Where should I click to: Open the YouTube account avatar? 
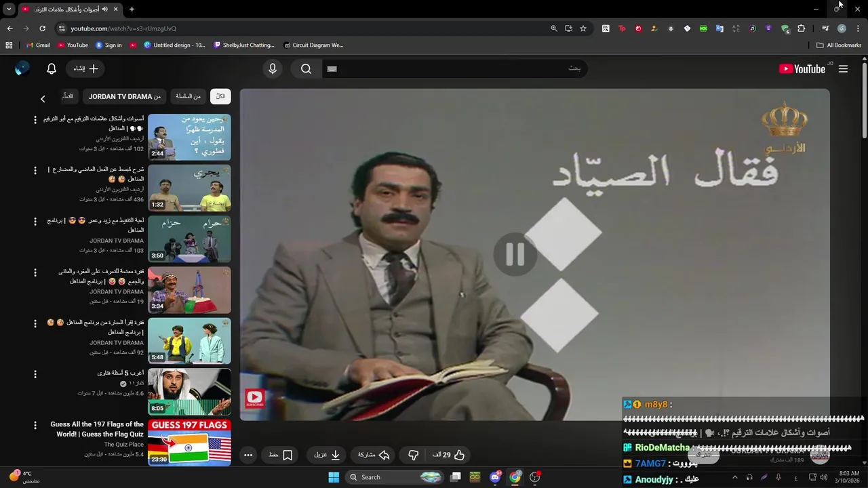click(x=22, y=68)
